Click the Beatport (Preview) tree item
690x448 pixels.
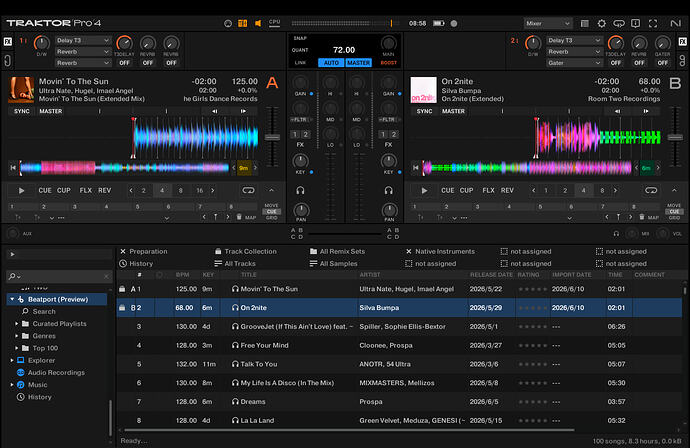click(x=57, y=299)
